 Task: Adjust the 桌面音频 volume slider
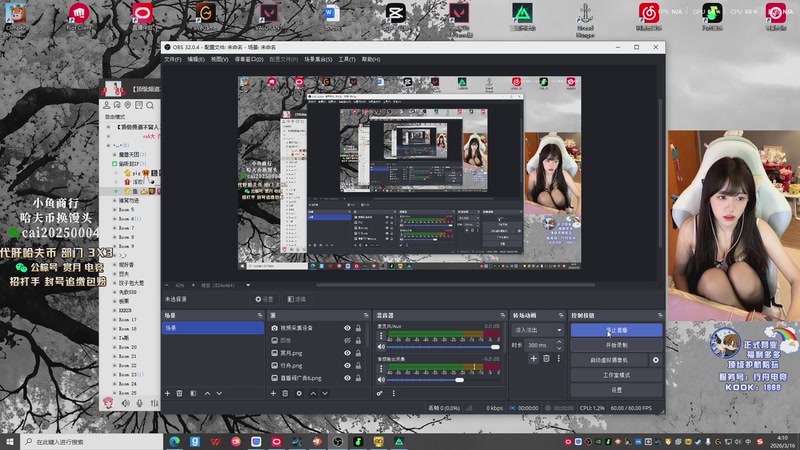tap(459, 380)
